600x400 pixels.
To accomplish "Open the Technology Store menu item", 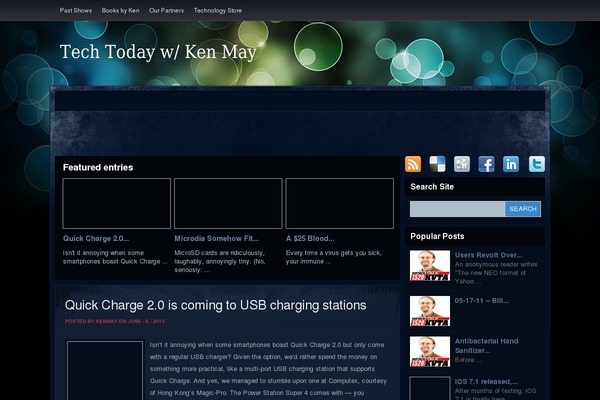I will point(218,11).
